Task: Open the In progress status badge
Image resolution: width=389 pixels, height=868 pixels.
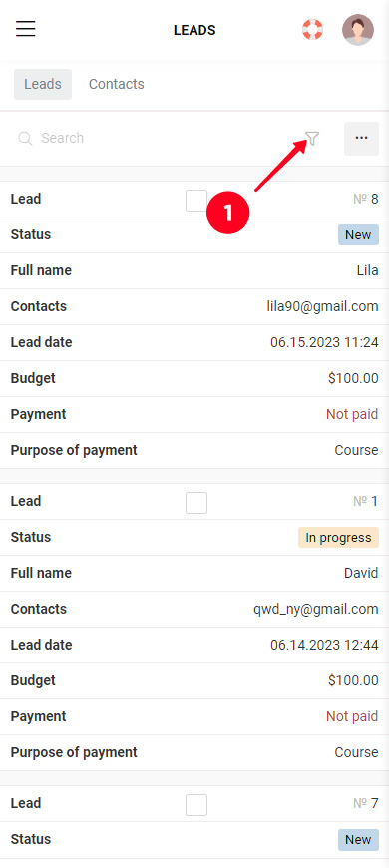Action: coord(339,537)
